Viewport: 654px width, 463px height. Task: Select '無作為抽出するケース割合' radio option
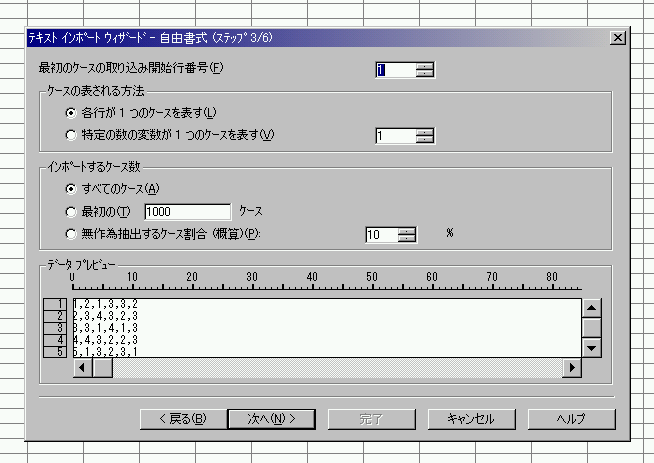70,234
